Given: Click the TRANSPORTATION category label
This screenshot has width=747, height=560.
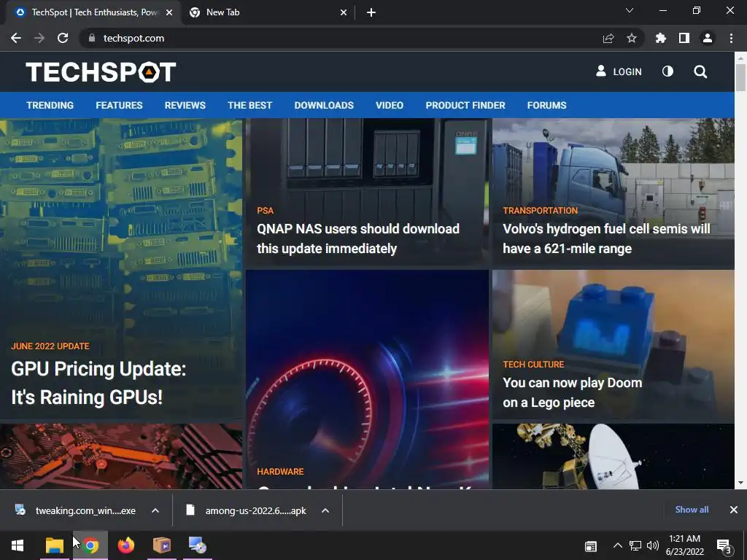Looking at the screenshot, I should coord(541,211).
